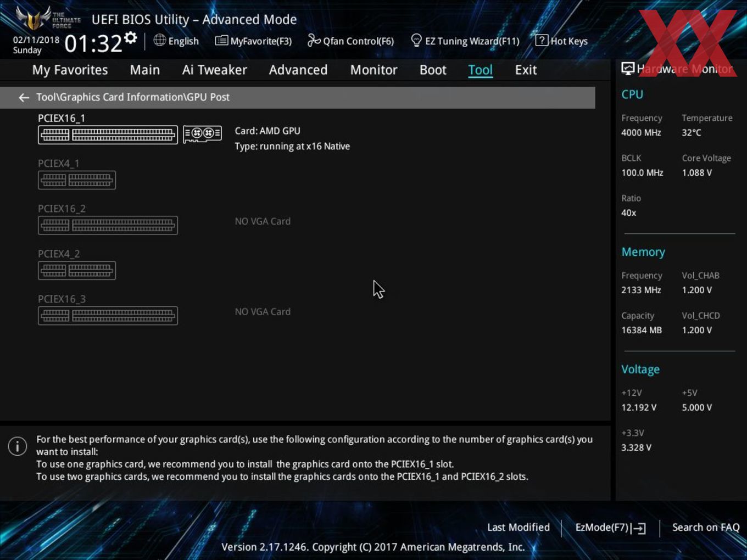Click the English language label
The image size is (747, 560).
(x=183, y=41)
